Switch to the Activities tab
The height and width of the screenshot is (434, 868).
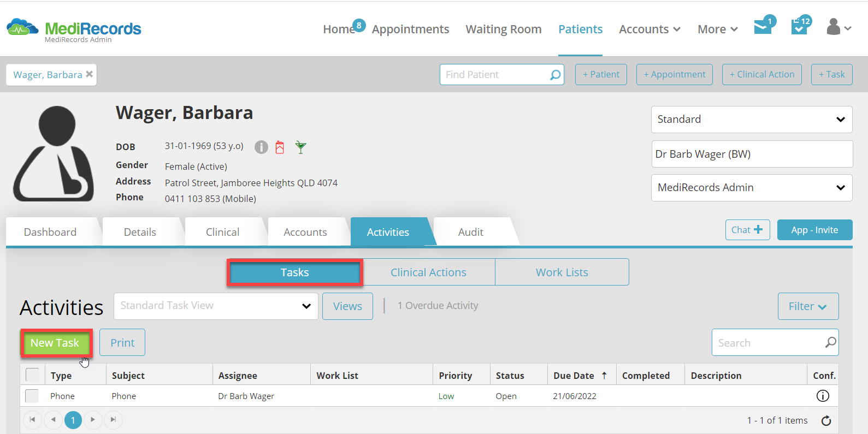point(388,232)
